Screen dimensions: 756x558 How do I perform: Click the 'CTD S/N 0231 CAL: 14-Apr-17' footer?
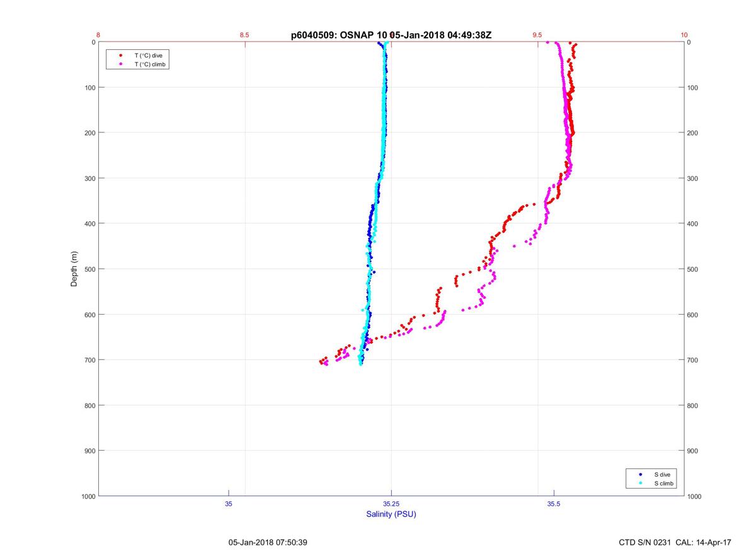675,542
